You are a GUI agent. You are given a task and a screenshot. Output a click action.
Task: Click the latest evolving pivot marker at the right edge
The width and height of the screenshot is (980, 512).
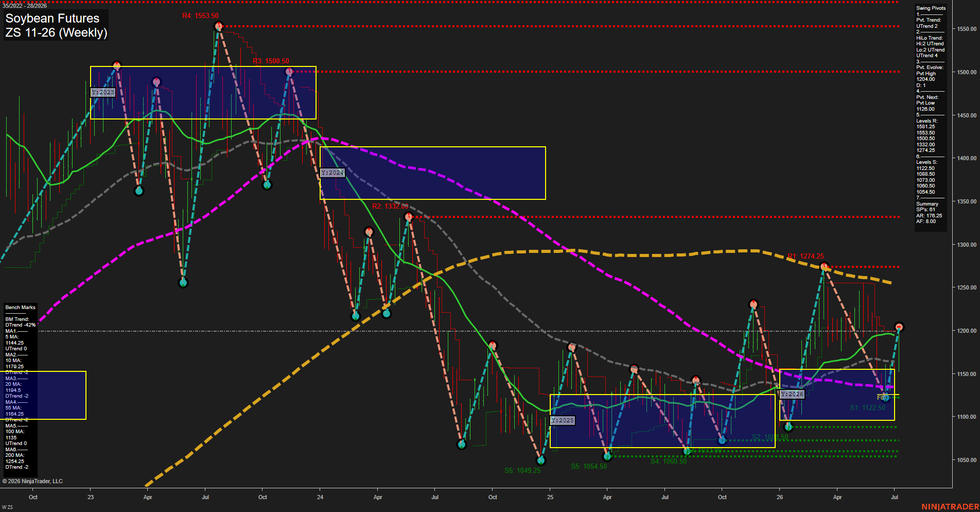(899, 327)
